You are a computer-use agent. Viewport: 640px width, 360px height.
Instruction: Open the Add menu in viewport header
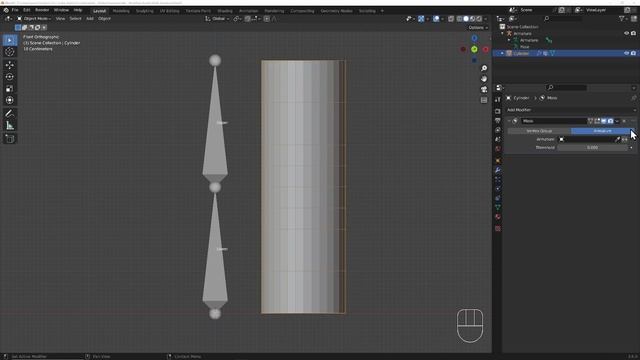tap(90, 19)
